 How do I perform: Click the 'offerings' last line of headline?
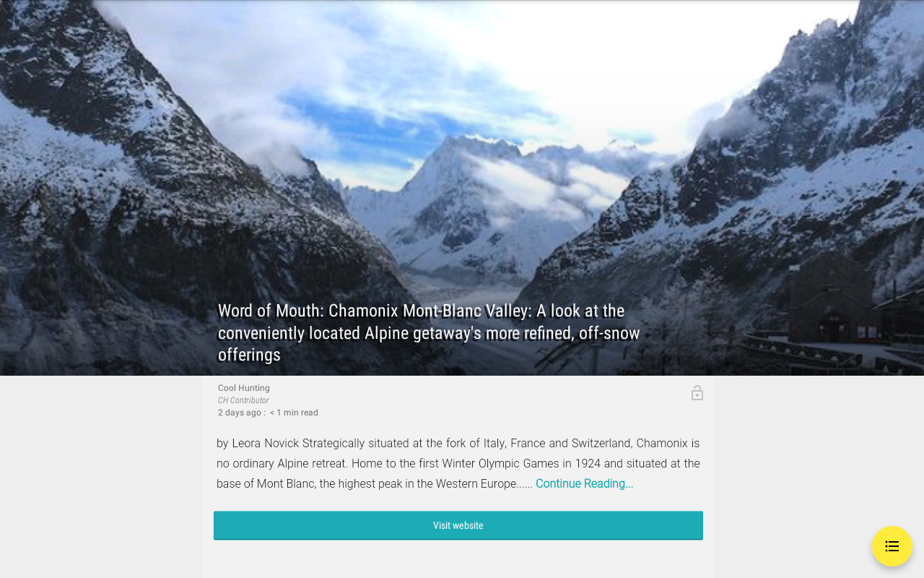point(249,355)
